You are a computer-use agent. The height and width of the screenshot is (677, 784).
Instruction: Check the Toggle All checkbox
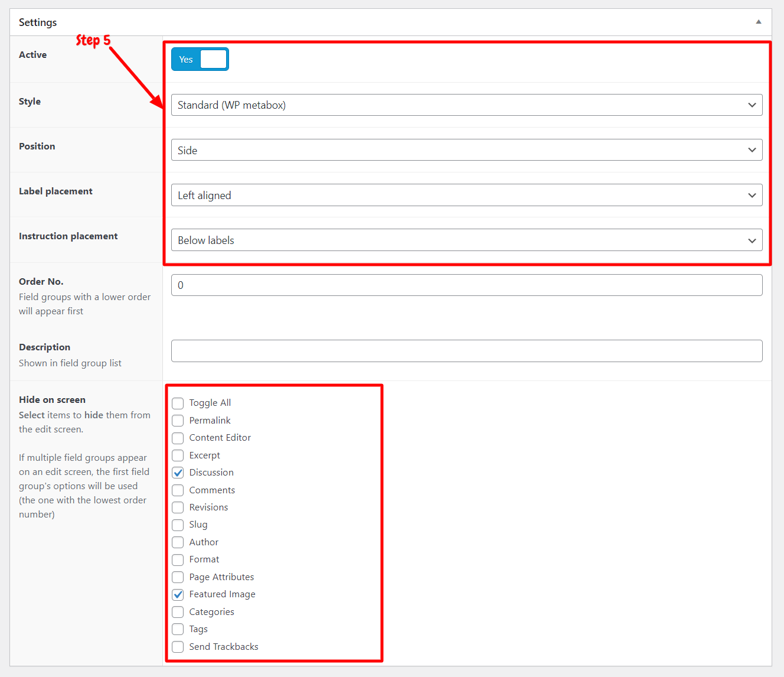coord(178,403)
